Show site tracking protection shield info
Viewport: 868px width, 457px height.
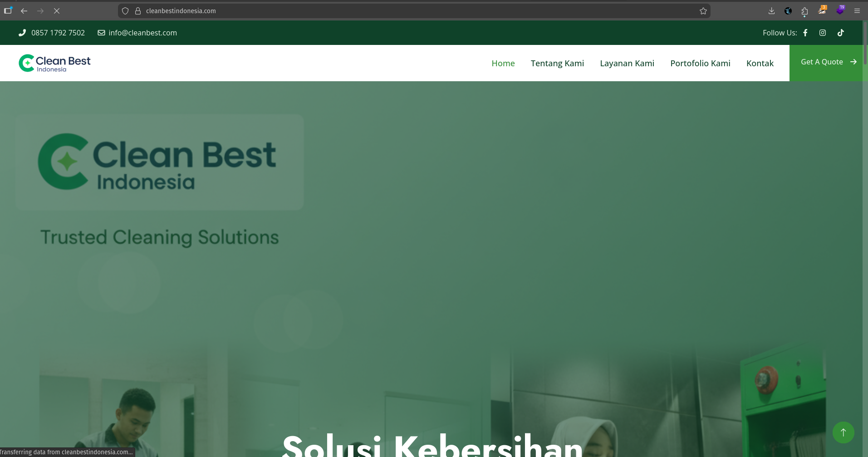(x=125, y=11)
